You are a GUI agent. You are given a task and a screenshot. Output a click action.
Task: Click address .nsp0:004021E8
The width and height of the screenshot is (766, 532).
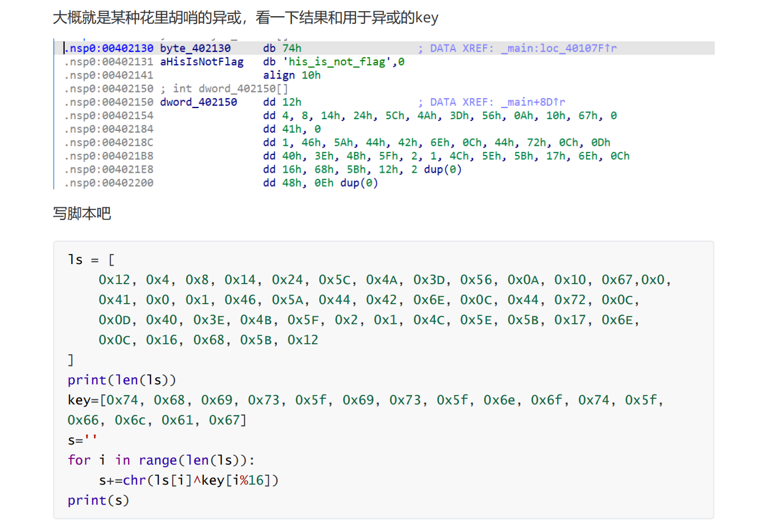coord(109,169)
